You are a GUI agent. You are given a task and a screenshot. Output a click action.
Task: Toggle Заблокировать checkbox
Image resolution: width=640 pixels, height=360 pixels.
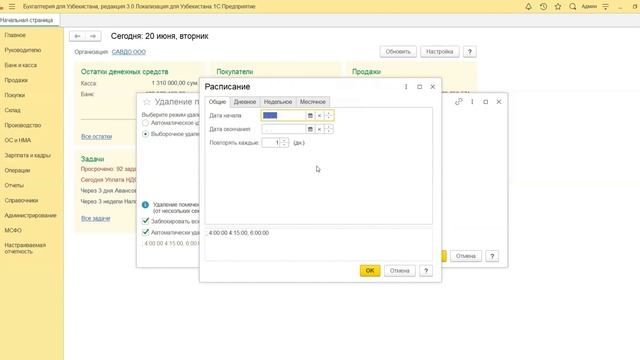[145, 221]
